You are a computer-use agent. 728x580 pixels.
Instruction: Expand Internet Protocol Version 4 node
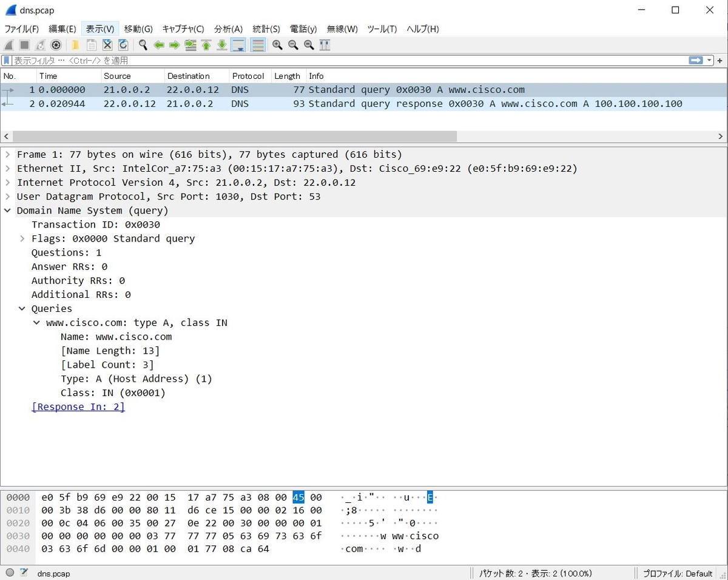(x=8, y=182)
